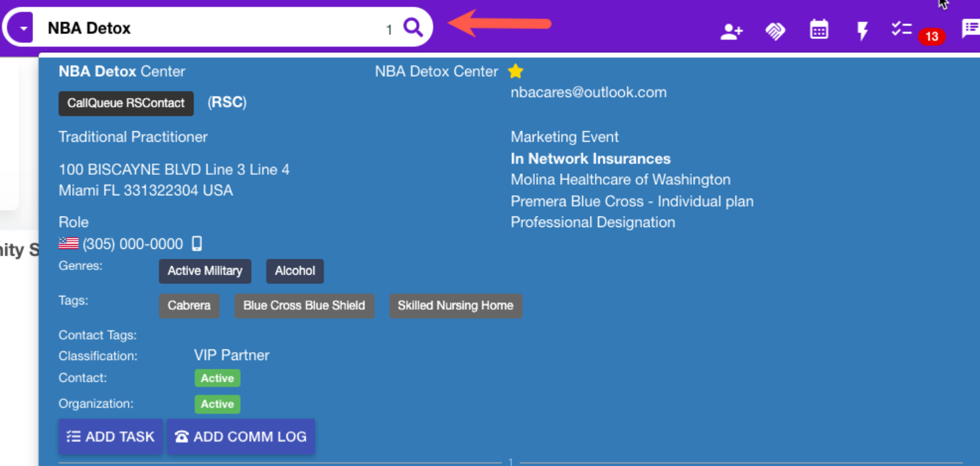
Task: Click the lightning bolt quick action icon
Action: coord(862,30)
